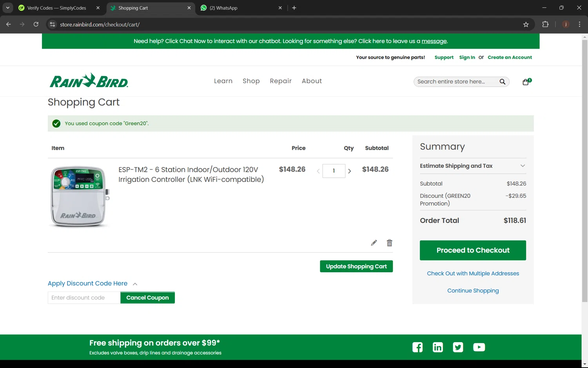Go forward to the next page
This screenshot has width=588, height=368.
(22, 24)
